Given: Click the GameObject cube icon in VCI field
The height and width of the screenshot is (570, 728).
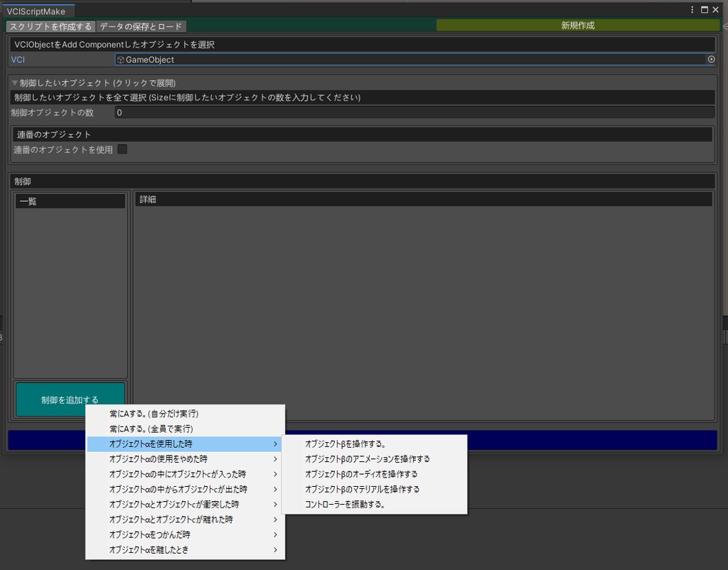Looking at the screenshot, I should (x=121, y=60).
